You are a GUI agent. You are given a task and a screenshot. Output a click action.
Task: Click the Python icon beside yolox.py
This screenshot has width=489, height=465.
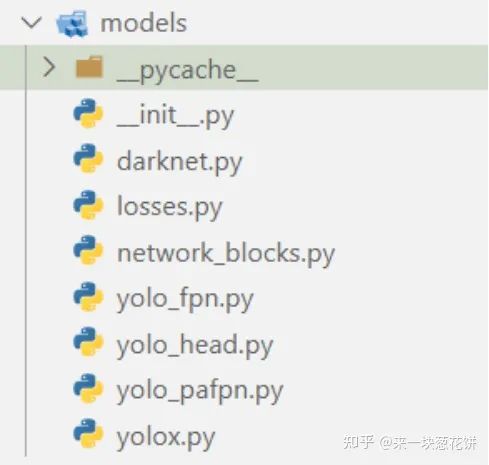click(x=88, y=433)
